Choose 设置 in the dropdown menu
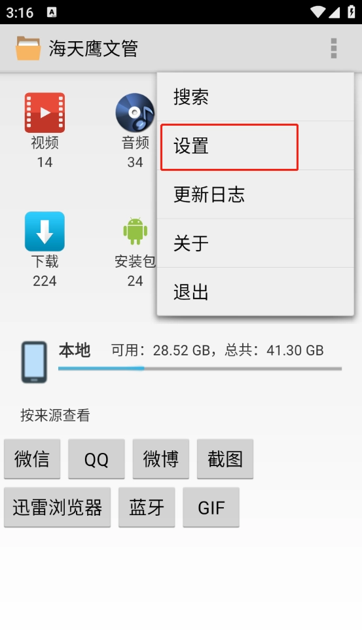The image size is (362, 644). [255, 146]
